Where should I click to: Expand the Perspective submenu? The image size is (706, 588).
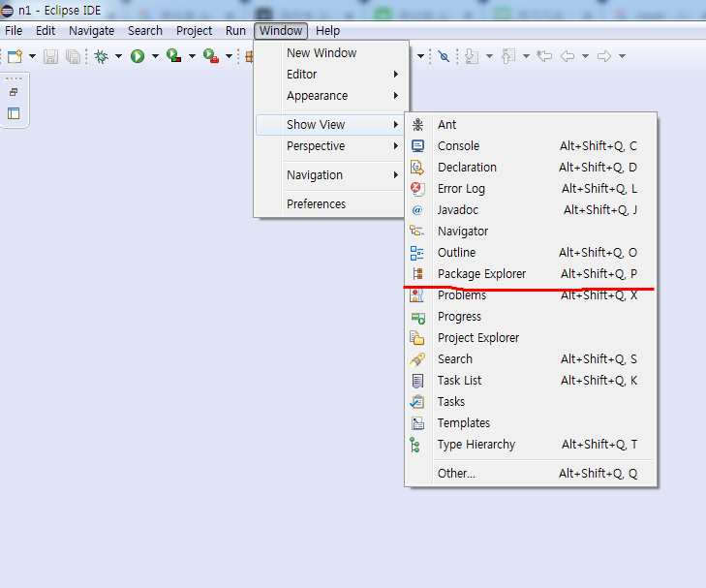click(x=331, y=146)
